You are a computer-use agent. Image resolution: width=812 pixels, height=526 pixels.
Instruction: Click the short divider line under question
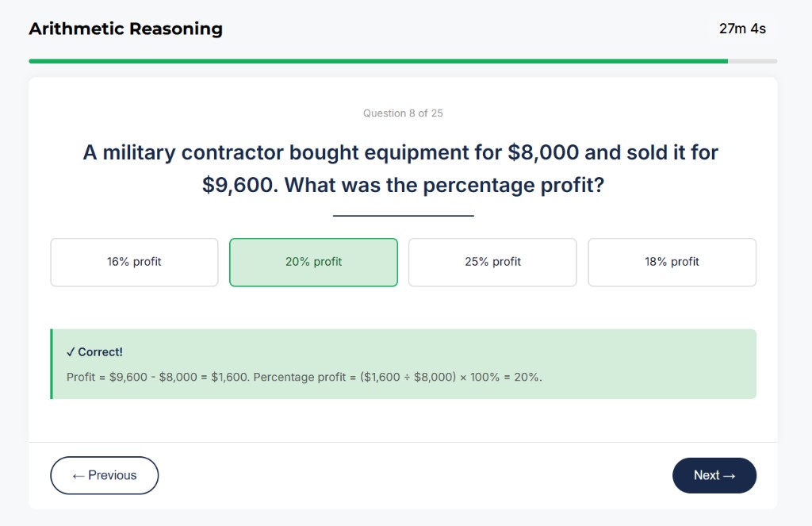(x=403, y=215)
